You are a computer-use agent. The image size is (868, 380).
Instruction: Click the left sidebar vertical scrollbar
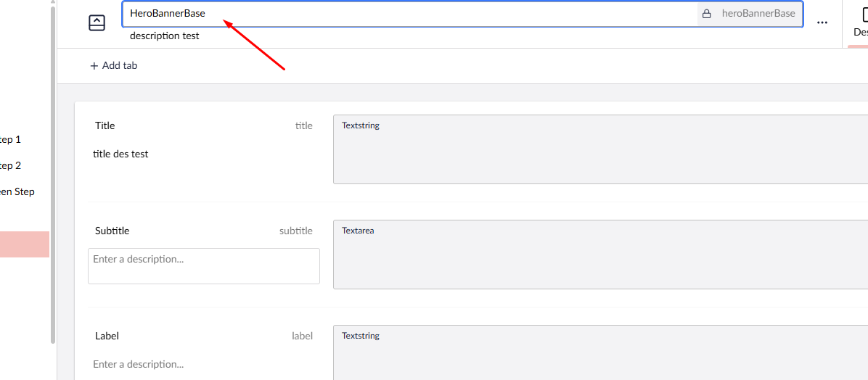(x=52, y=174)
